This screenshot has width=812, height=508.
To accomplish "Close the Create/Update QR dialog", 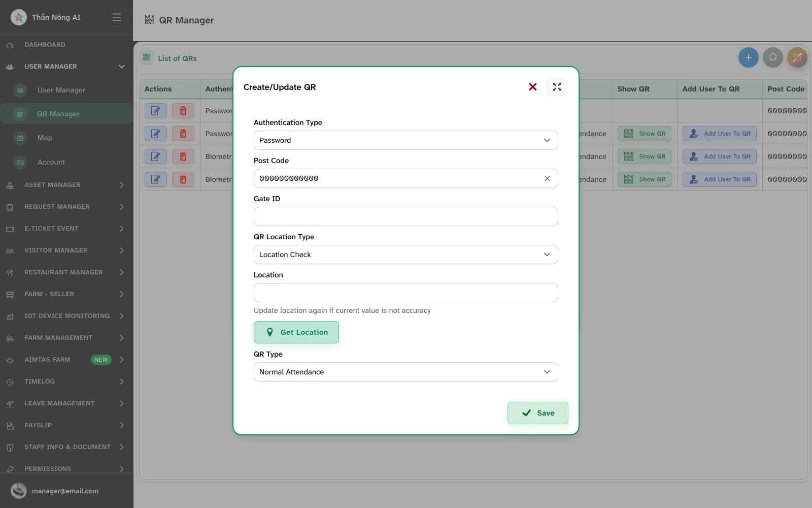I will [532, 87].
